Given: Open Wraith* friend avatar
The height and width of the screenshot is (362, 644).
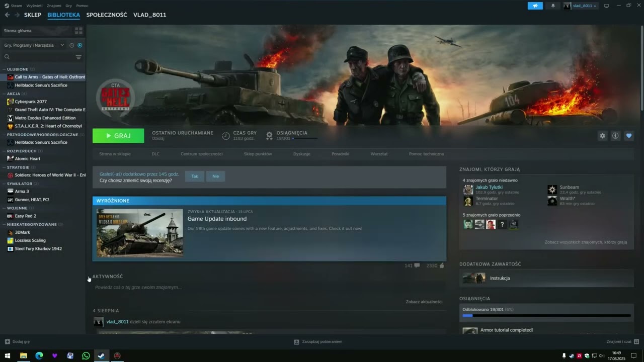Looking at the screenshot, I should pyautogui.click(x=552, y=201).
